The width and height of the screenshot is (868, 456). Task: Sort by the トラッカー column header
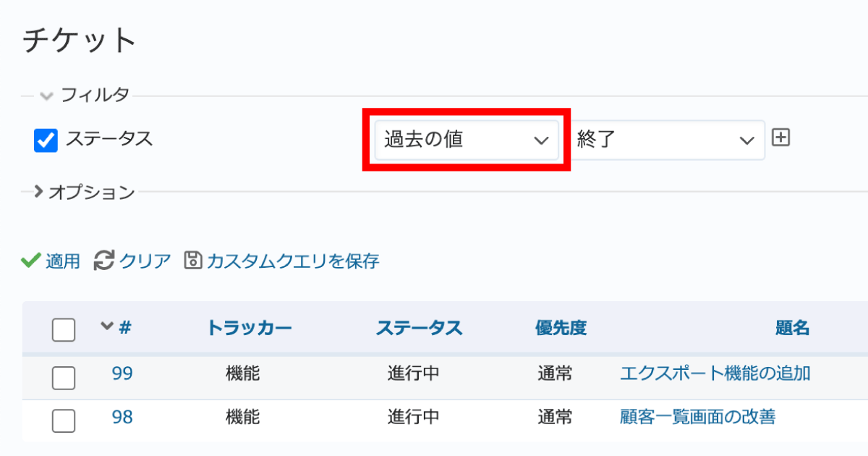point(249,328)
